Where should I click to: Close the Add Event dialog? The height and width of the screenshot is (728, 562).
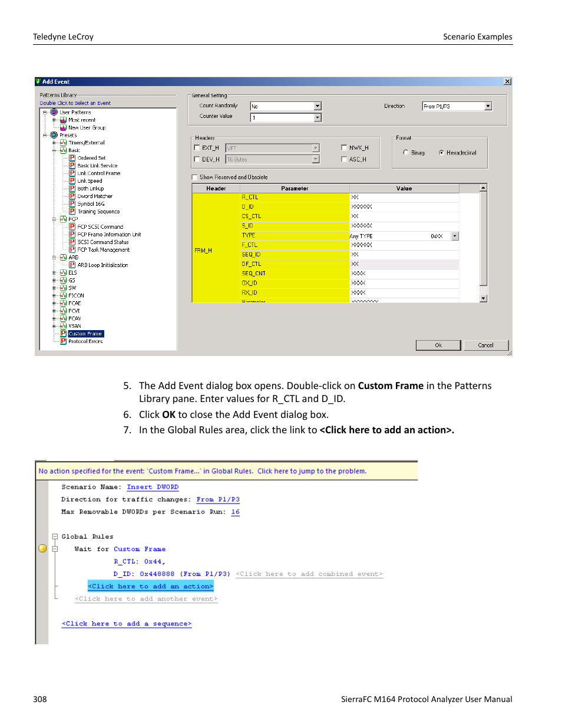tap(508, 81)
